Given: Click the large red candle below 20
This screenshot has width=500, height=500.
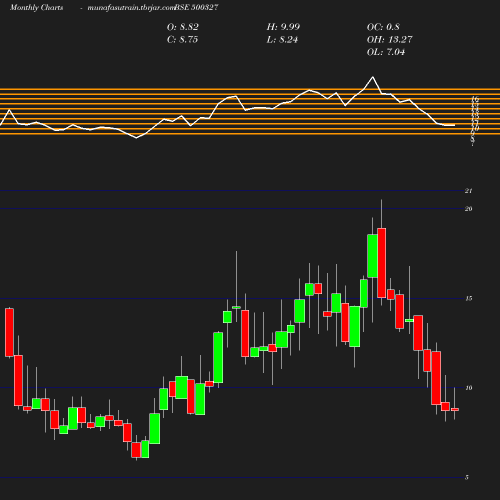Looking at the screenshot, I should [x=382, y=263].
